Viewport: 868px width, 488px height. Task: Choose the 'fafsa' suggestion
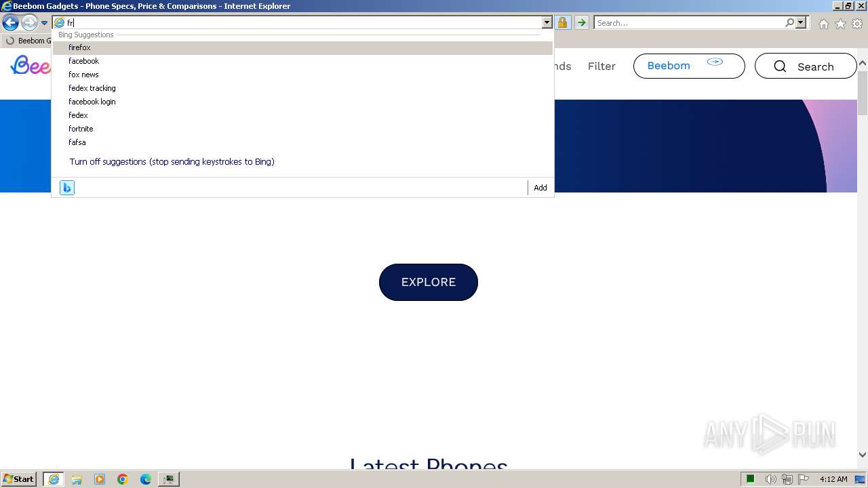pyautogui.click(x=302, y=142)
